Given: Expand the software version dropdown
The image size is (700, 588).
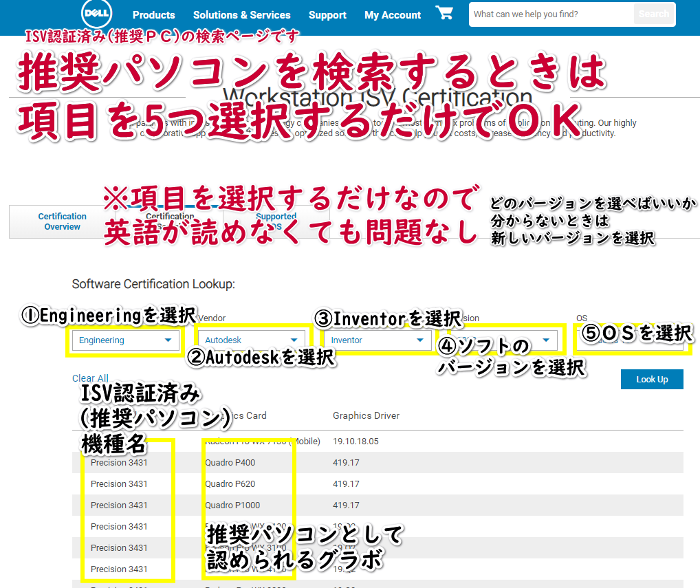Looking at the screenshot, I should click(503, 340).
